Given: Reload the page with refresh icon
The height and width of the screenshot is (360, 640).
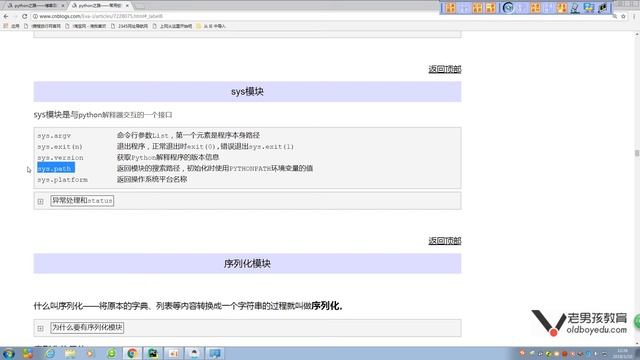Looking at the screenshot, I should 24,16.
